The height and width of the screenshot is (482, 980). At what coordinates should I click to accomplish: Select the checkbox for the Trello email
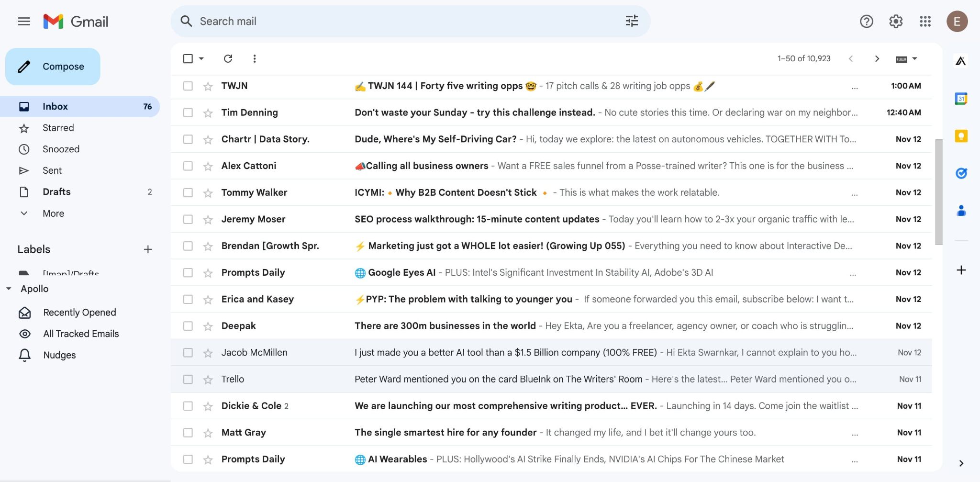tap(188, 379)
